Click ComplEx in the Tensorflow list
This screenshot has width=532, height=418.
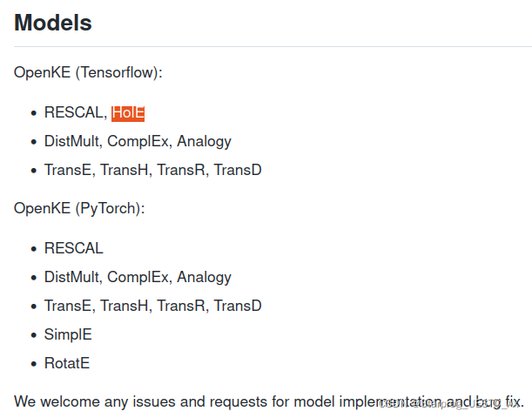pos(140,140)
